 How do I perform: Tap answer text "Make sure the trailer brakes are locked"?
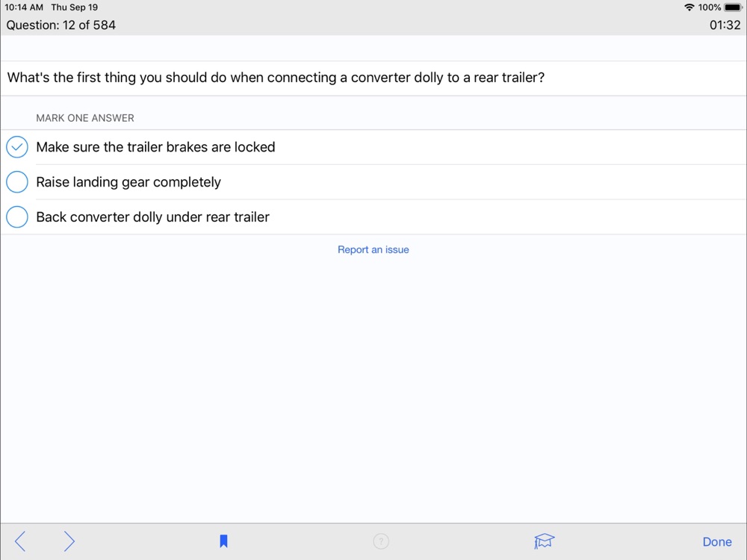pos(155,147)
